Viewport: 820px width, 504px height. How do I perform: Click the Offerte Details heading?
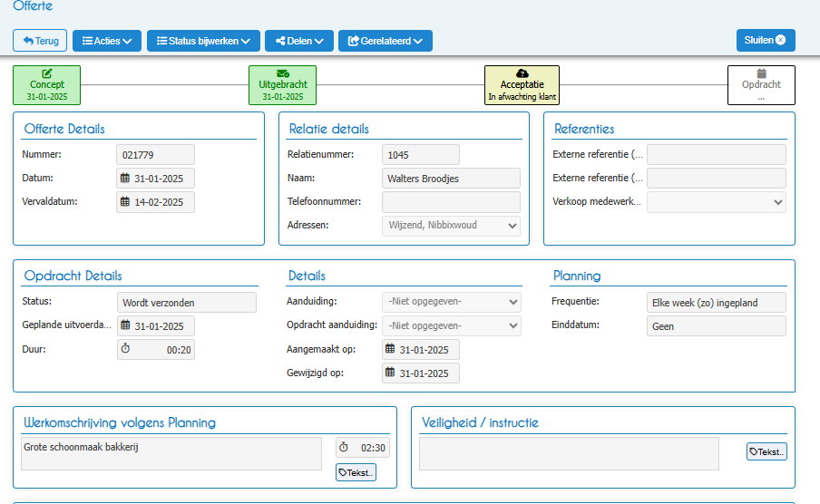point(64,129)
